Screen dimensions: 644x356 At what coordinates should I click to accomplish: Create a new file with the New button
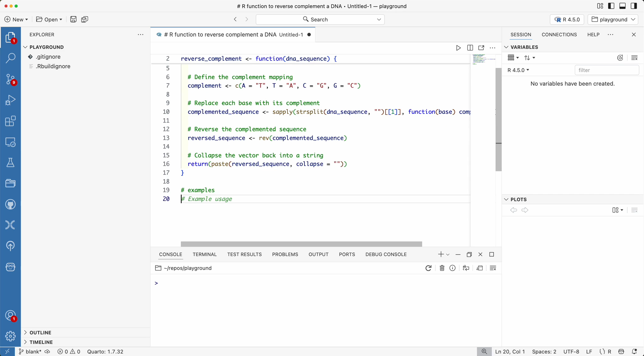[16, 19]
